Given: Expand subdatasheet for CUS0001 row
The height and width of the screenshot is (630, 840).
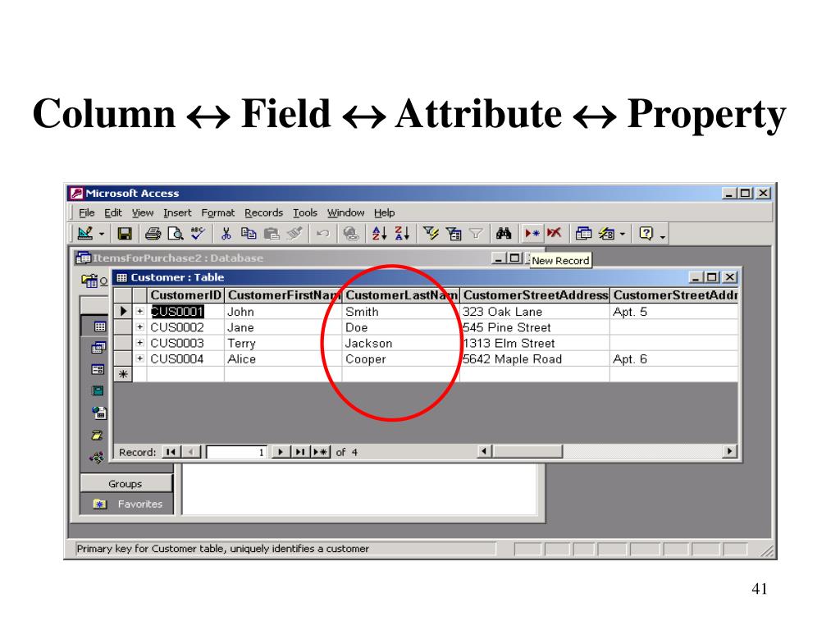Looking at the screenshot, I should (x=139, y=311).
